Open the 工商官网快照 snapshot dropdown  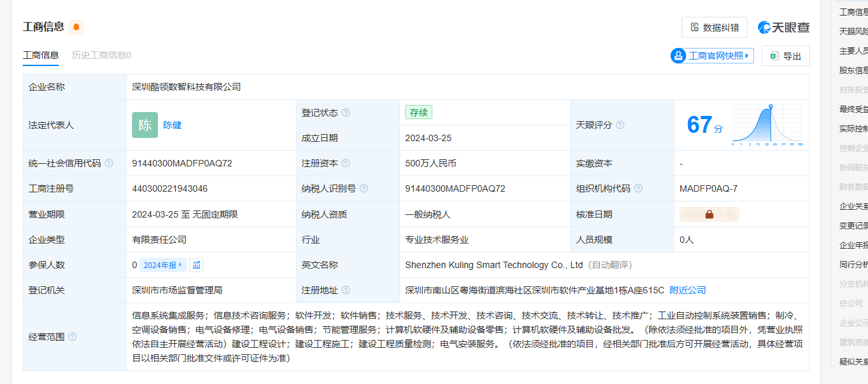point(712,56)
